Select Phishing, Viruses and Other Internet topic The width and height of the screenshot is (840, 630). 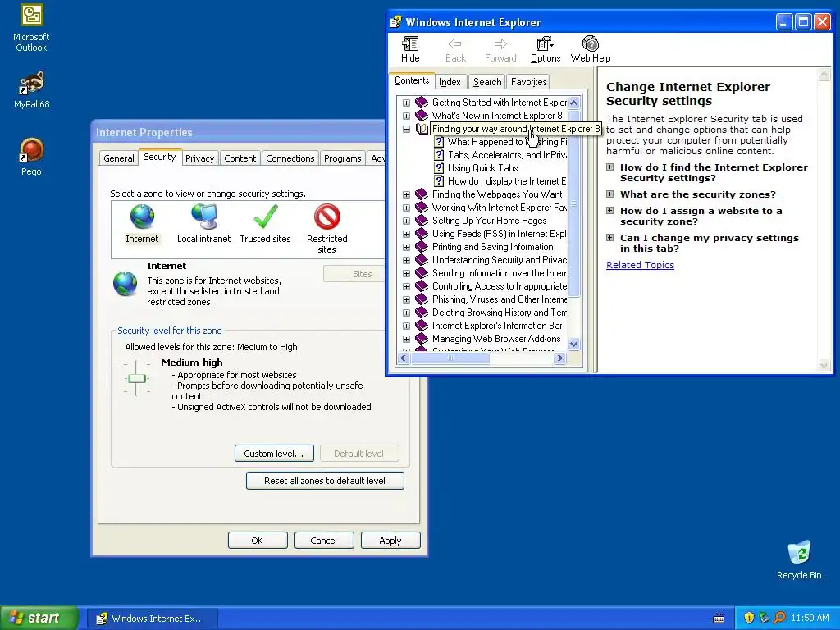tap(500, 299)
